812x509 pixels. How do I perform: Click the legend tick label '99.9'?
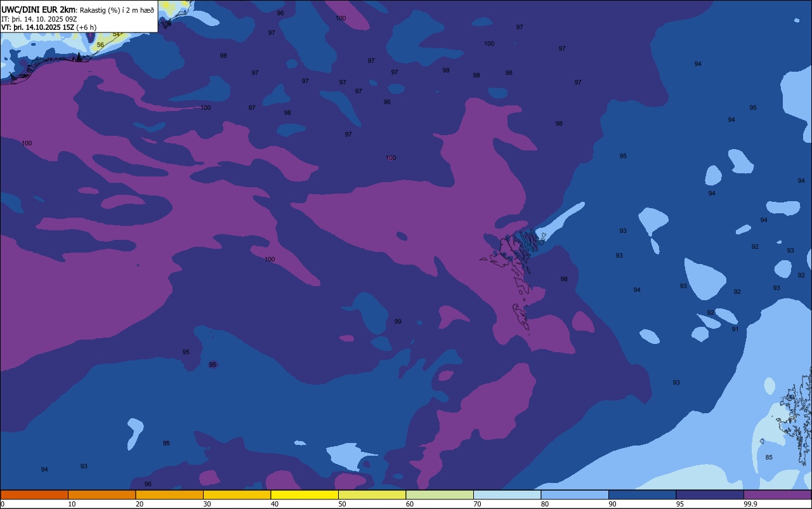coord(750,504)
